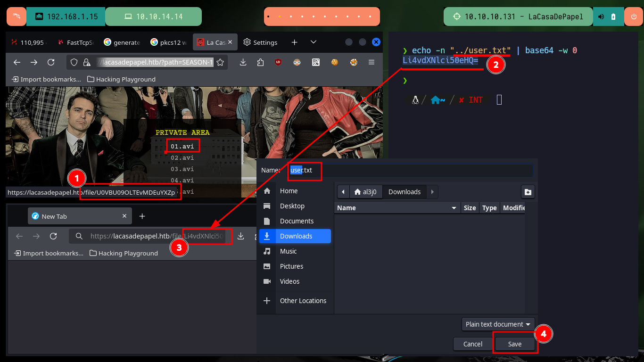Viewport: 644px width, 362px height.
Task: Select Documents in the save dialog sidebar
Action: point(295,221)
